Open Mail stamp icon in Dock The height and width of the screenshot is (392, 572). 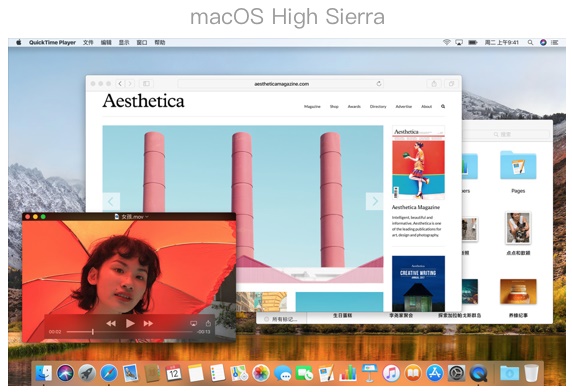[x=130, y=373]
